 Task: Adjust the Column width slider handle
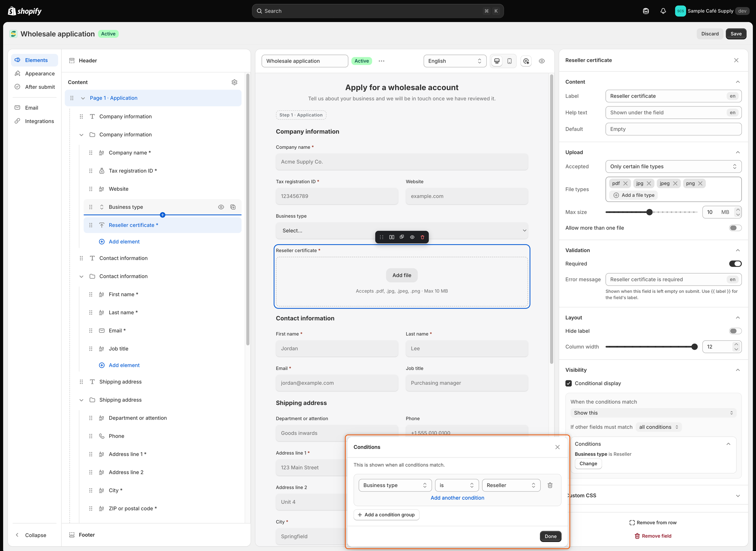(694, 347)
